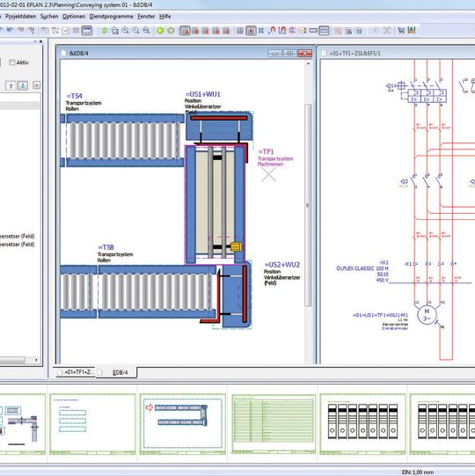Click the zoom in magnifier icon
The width and height of the screenshot is (475, 476).
[x=126, y=31]
